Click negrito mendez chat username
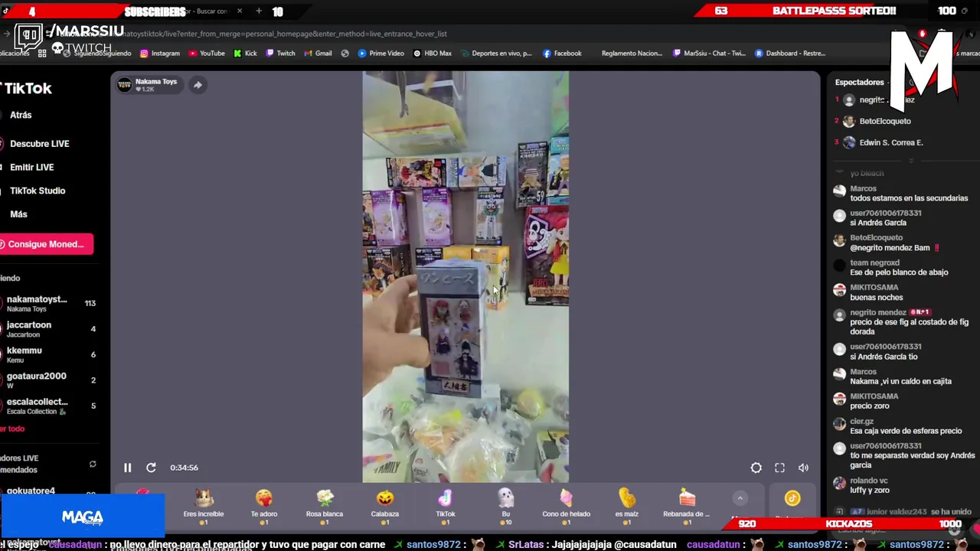980x551 pixels. (x=877, y=312)
